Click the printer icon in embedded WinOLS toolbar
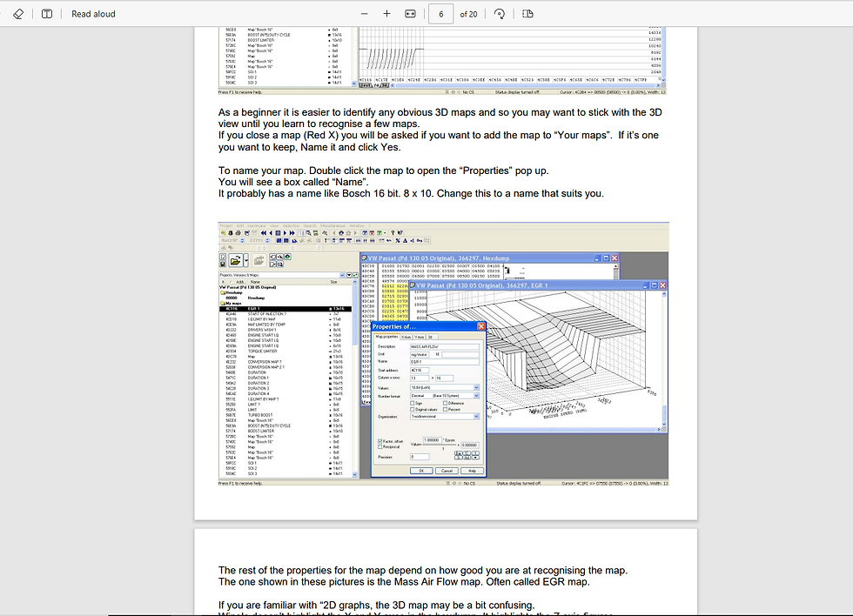853x616 pixels. (x=238, y=232)
